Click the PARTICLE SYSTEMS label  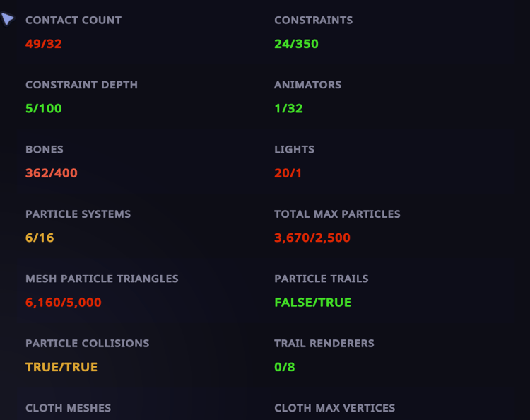(78, 214)
